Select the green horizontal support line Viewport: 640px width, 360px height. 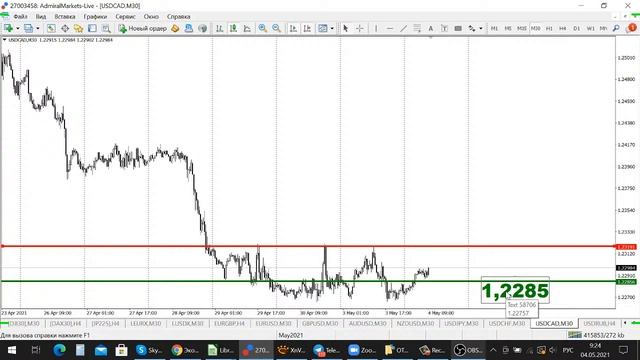(x=308, y=281)
